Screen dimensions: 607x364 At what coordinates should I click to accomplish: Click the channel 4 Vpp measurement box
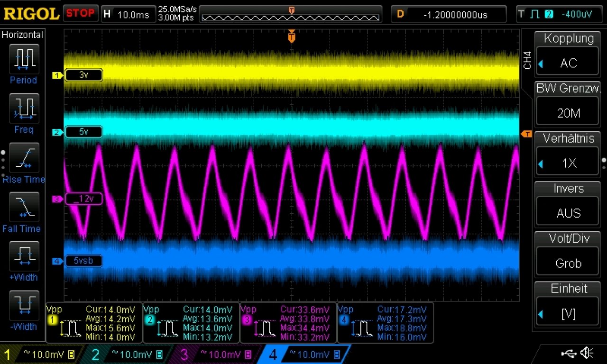click(x=385, y=323)
